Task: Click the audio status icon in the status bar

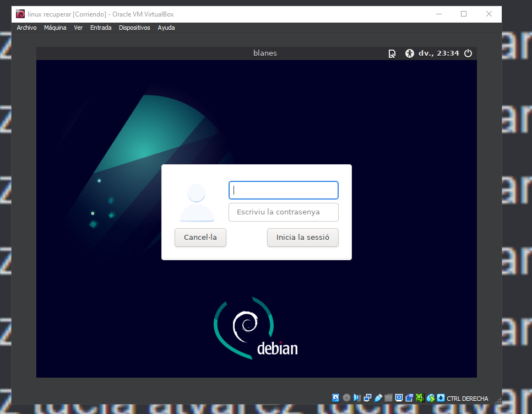Action: click(x=356, y=397)
